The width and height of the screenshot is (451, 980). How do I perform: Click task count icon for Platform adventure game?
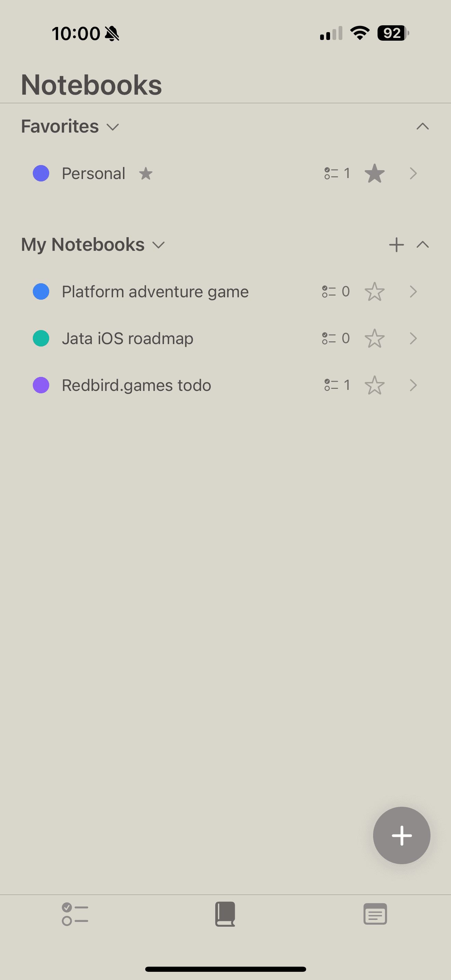click(x=329, y=292)
